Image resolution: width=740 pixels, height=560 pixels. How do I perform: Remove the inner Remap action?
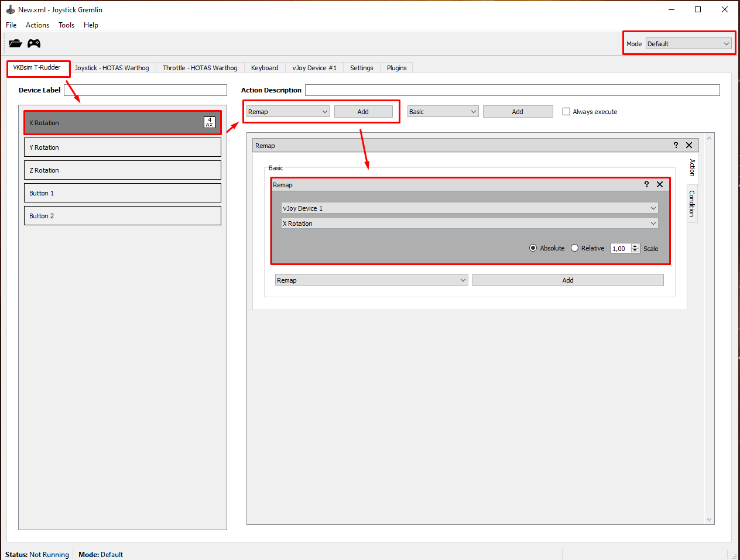coord(660,184)
